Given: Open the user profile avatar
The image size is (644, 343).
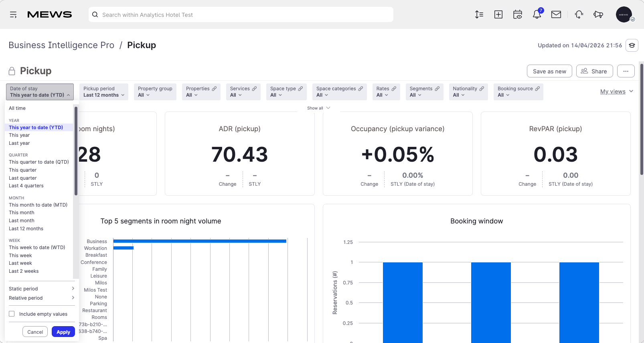Looking at the screenshot, I should (624, 15).
